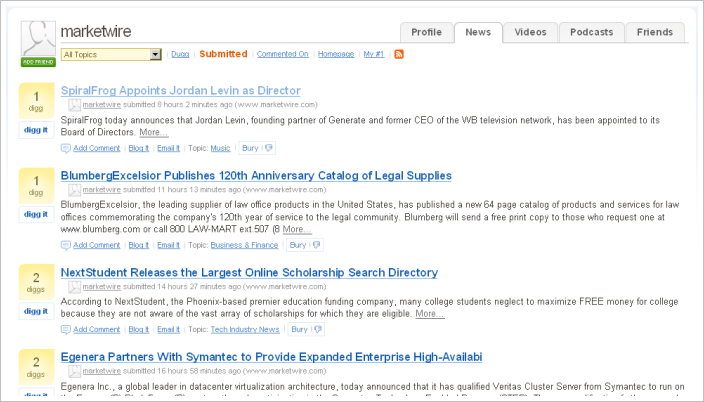704x402 pixels.
Task: Click digg it for NextStudent story
Action: [x=36, y=311]
